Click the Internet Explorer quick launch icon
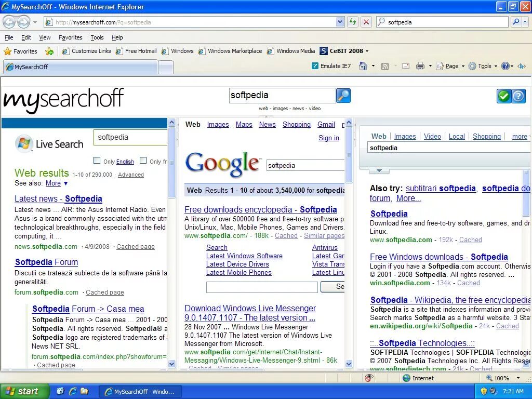The height and width of the screenshot is (399, 532). point(72,392)
